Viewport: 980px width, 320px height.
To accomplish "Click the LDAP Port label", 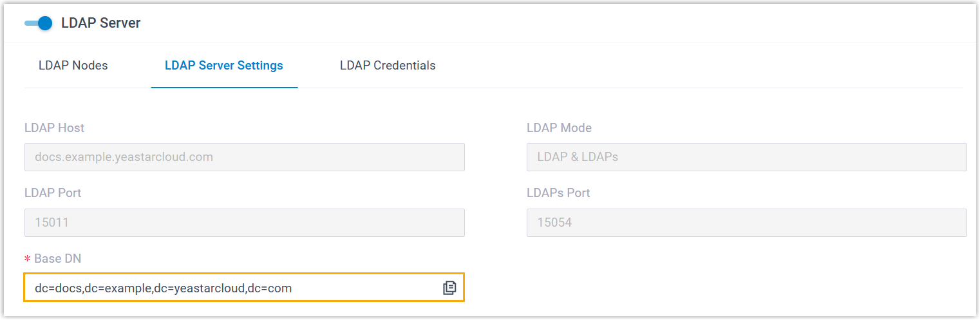I will pos(53,193).
